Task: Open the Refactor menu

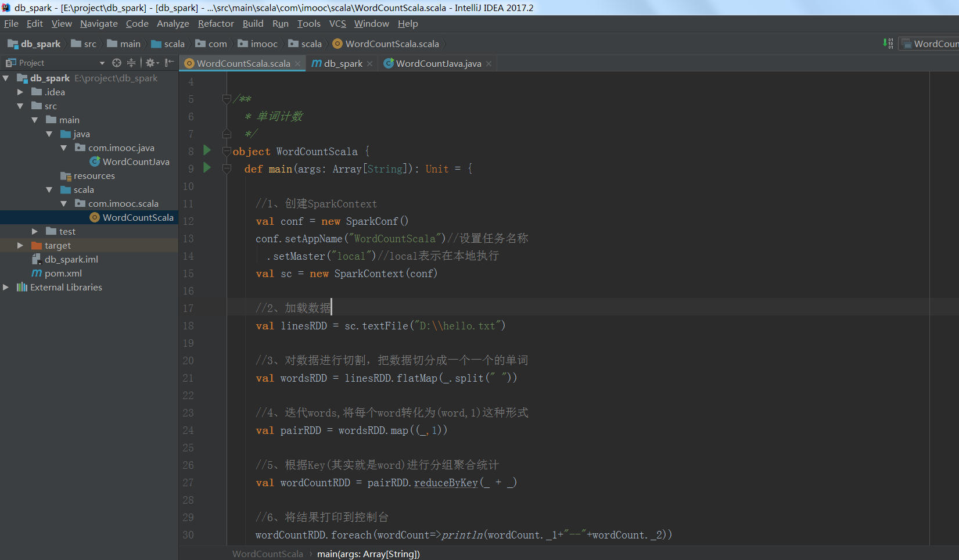Action: tap(215, 24)
